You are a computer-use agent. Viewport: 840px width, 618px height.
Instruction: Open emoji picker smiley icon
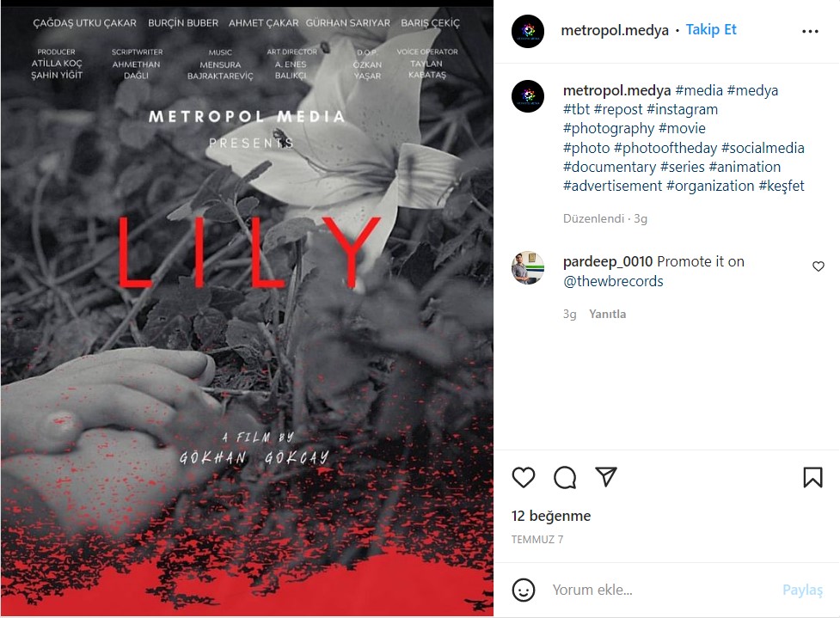[x=524, y=590]
